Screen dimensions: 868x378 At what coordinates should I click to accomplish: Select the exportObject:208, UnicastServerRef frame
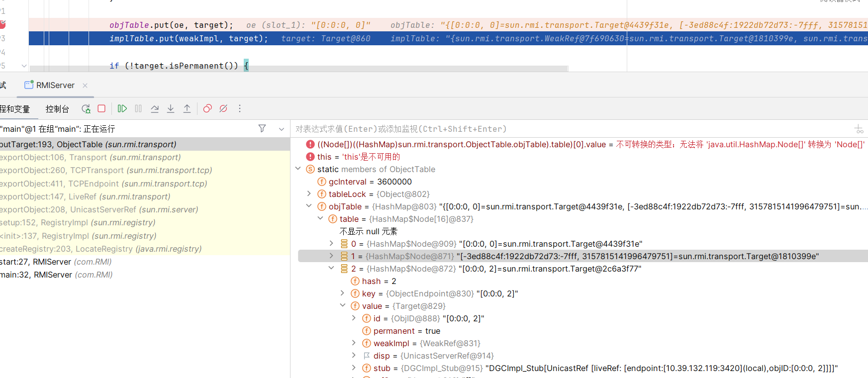(x=145, y=209)
